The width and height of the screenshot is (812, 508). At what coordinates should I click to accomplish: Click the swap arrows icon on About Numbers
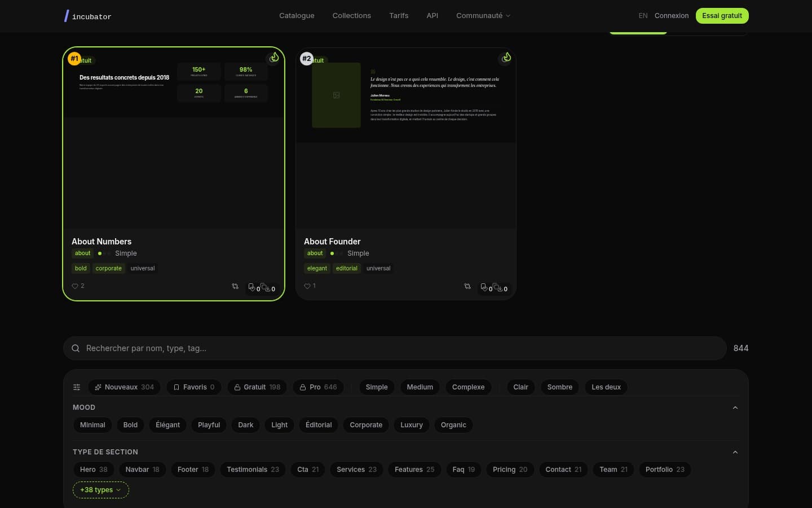coord(235,287)
